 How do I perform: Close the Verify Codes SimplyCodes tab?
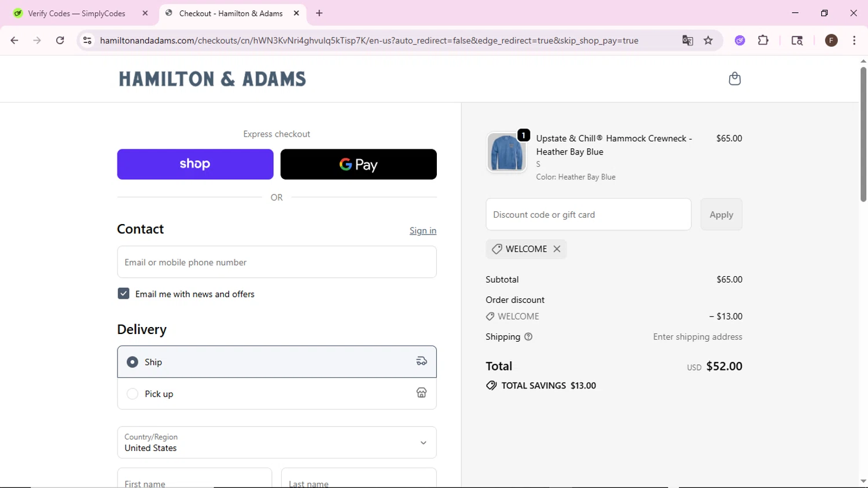[145, 13]
